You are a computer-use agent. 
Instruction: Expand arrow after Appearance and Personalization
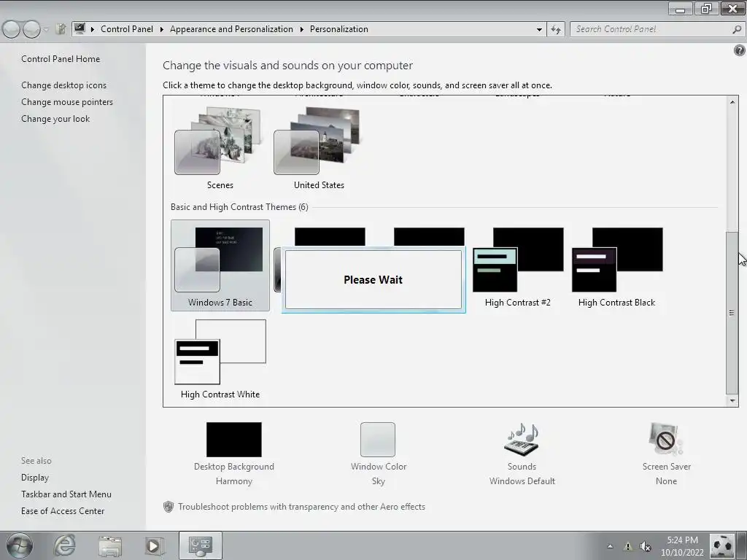point(301,29)
